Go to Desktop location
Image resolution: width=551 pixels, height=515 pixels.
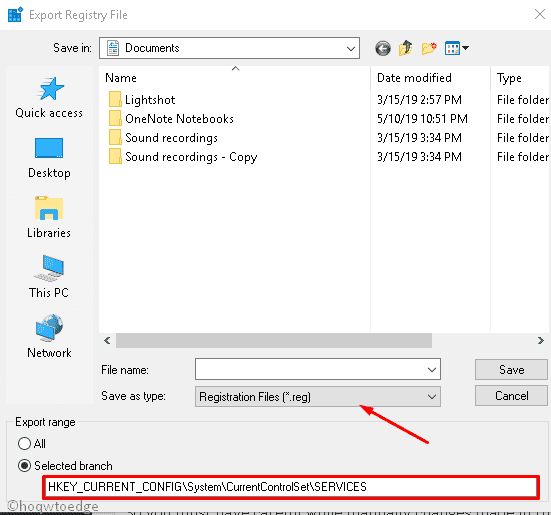tap(49, 158)
